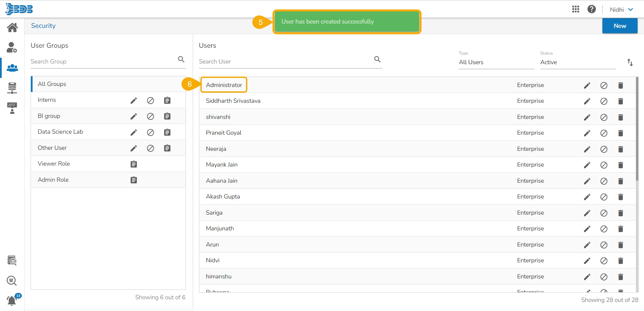Select the All Groups item
644x311 pixels.
(108, 84)
